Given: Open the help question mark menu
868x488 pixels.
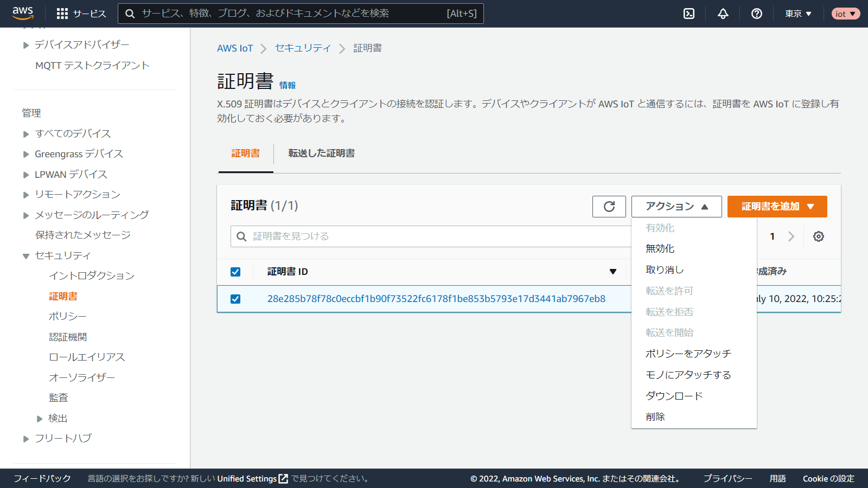Looking at the screenshot, I should point(756,14).
